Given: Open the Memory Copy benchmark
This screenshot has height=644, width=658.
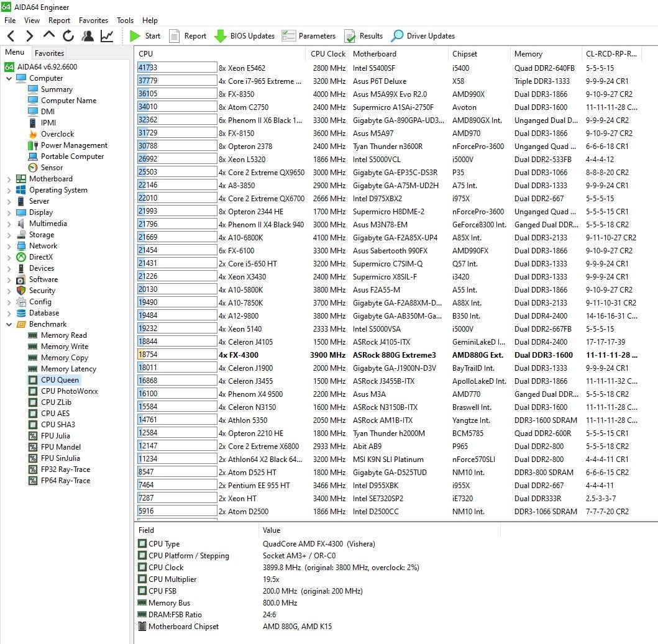Looking at the screenshot, I should [x=65, y=358].
